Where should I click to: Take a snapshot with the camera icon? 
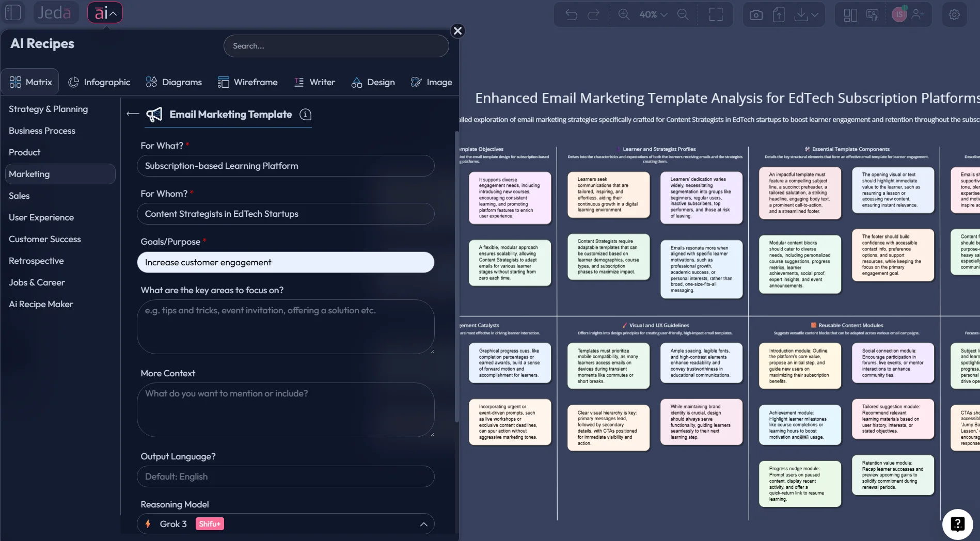tap(755, 14)
